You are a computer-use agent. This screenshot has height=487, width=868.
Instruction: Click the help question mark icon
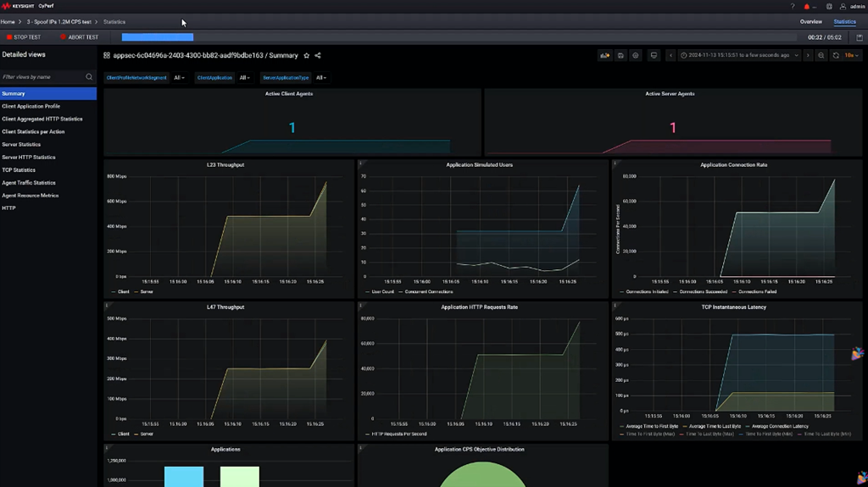click(793, 7)
